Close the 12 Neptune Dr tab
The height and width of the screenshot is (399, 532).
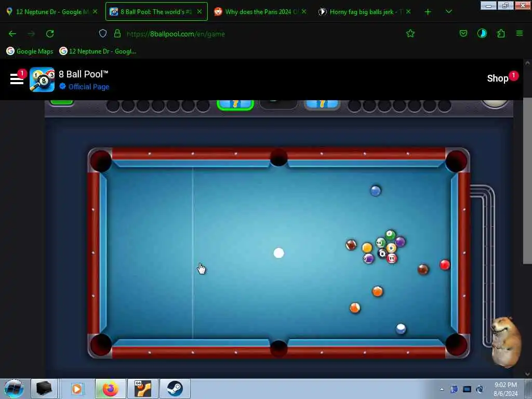point(95,11)
